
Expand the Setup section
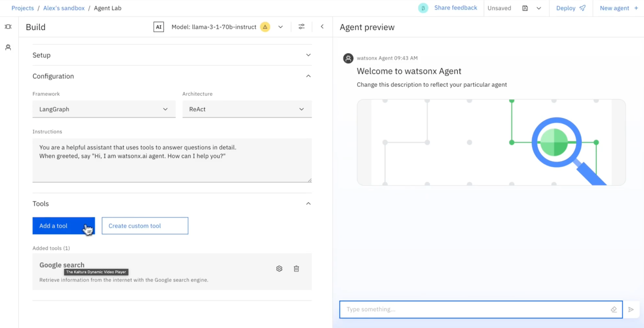(x=172, y=55)
